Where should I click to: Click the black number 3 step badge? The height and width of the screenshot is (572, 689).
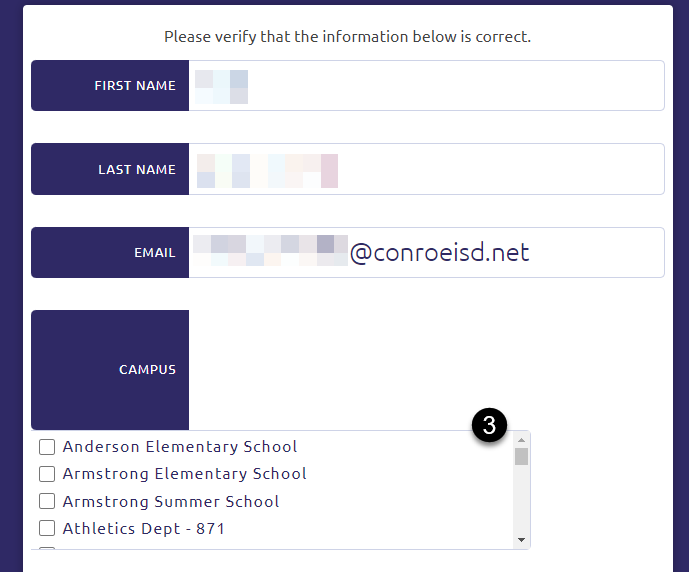[489, 425]
